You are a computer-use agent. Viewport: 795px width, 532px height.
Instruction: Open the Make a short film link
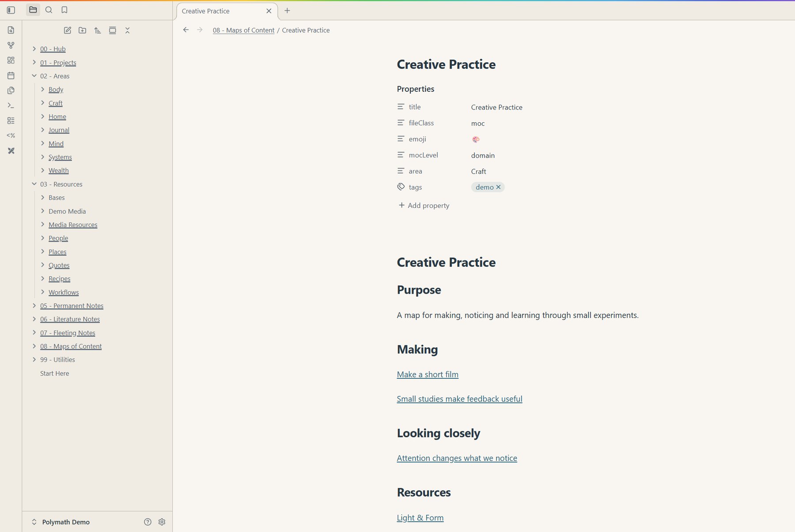[428, 374]
